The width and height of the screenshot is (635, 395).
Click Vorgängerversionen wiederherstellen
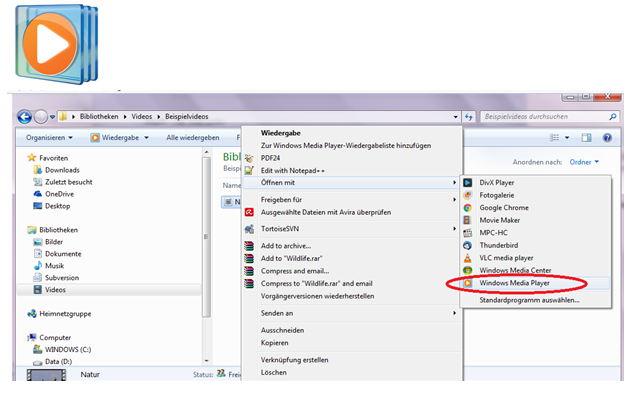click(318, 296)
